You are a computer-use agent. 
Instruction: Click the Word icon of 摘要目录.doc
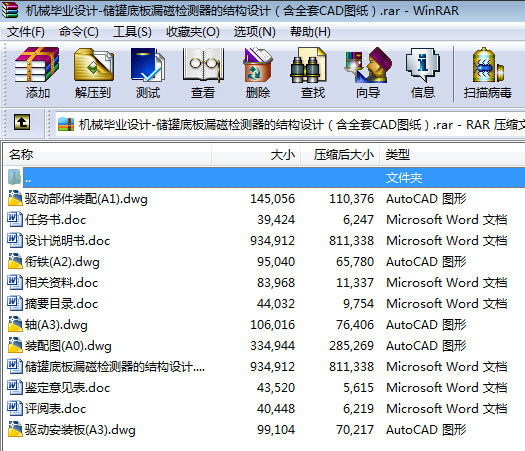[x=15, y=303]
